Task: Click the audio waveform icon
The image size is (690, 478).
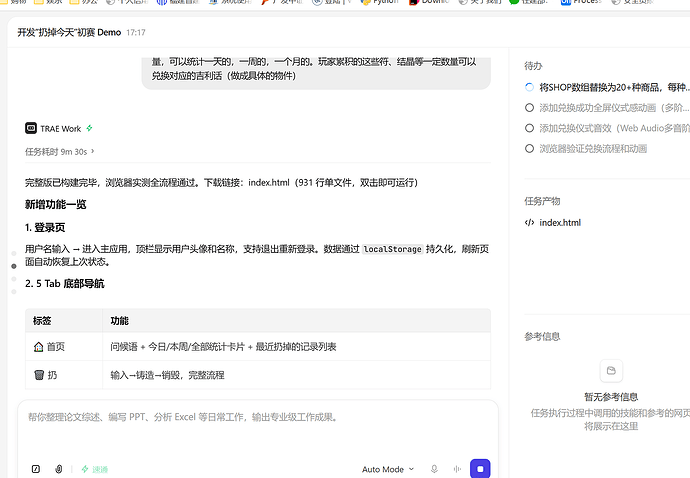Action: [457, 469]
